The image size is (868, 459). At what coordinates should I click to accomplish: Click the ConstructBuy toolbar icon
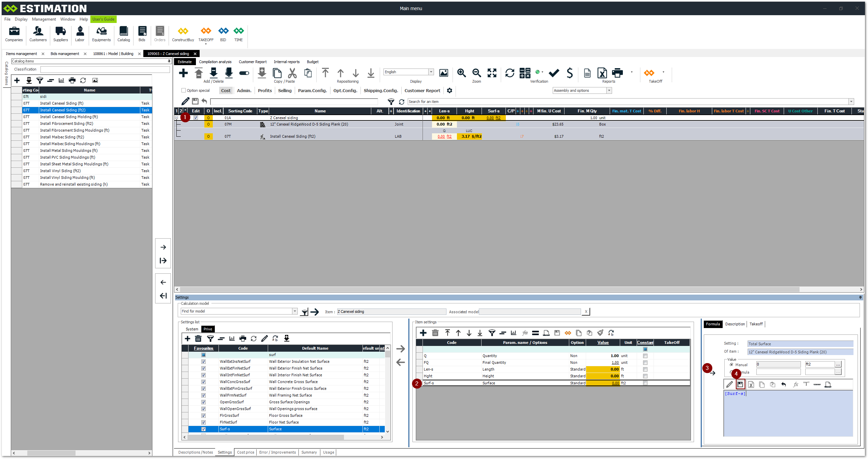pos(183,31)
